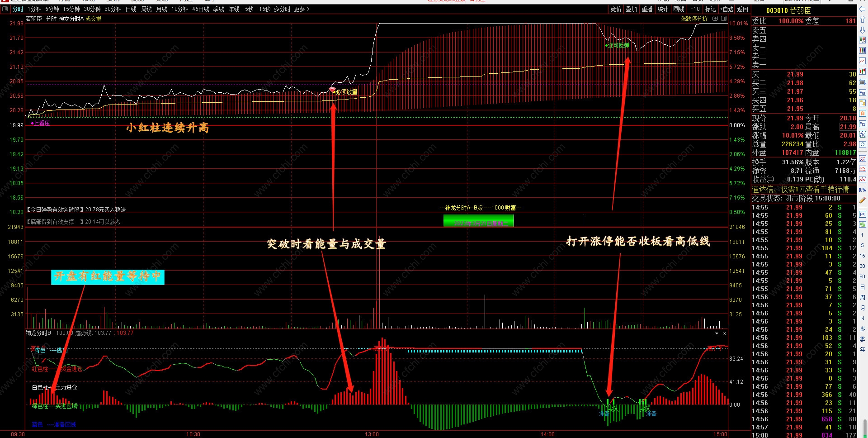Close the 神龙分时B indicator panel
868x438 pixels.
coord(724,333)
